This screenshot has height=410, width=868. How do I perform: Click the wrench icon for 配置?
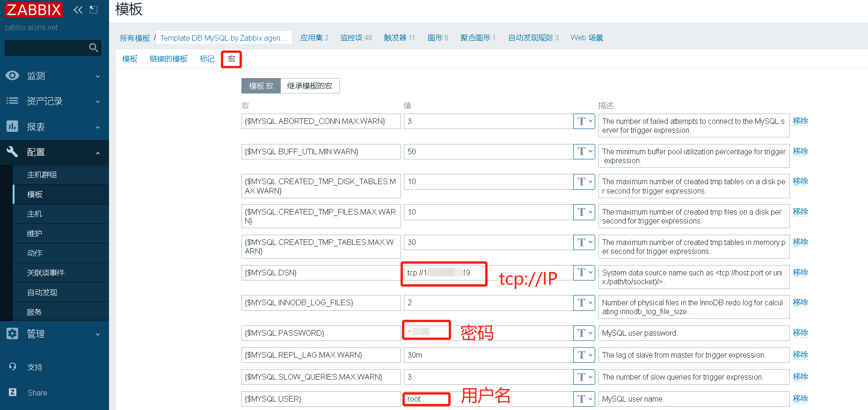(12, 151)
